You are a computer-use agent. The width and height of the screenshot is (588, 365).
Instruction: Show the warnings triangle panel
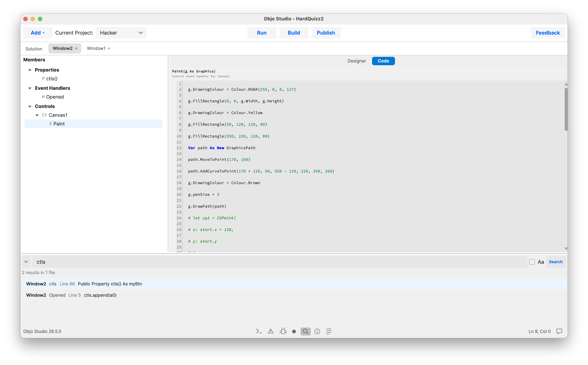[271, 331]
